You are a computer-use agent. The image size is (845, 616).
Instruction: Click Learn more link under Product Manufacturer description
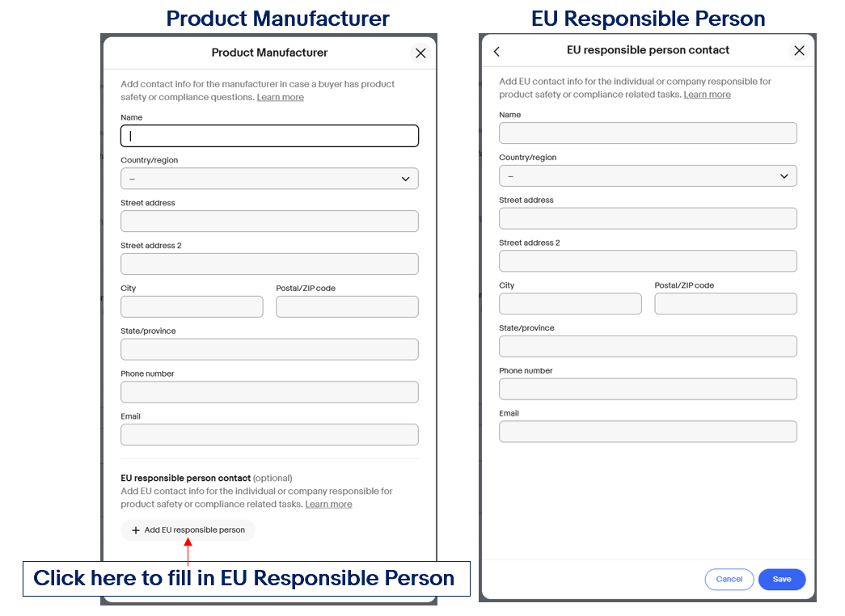(281, 97)
